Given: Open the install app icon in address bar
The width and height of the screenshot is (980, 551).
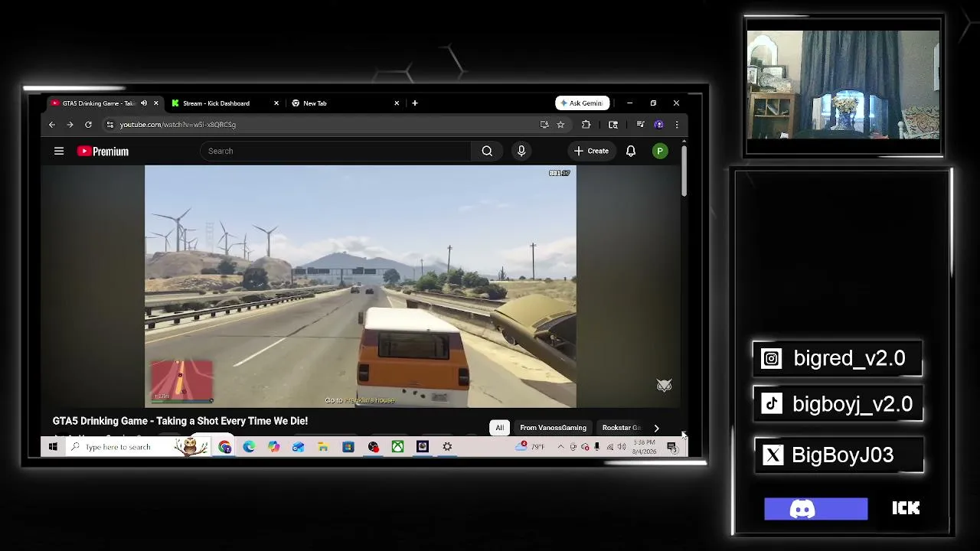Looking at the screenshot, I should pos(544,125).
